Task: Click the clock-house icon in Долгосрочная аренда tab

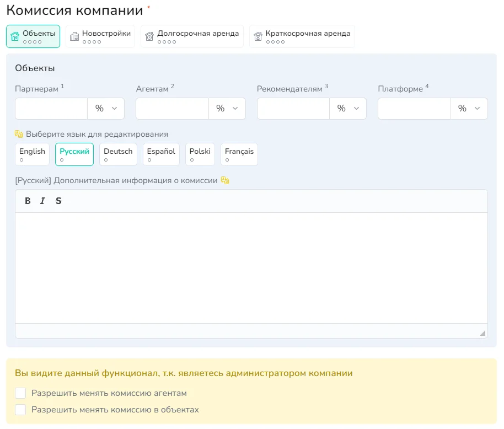Action: tap(149, 36)
